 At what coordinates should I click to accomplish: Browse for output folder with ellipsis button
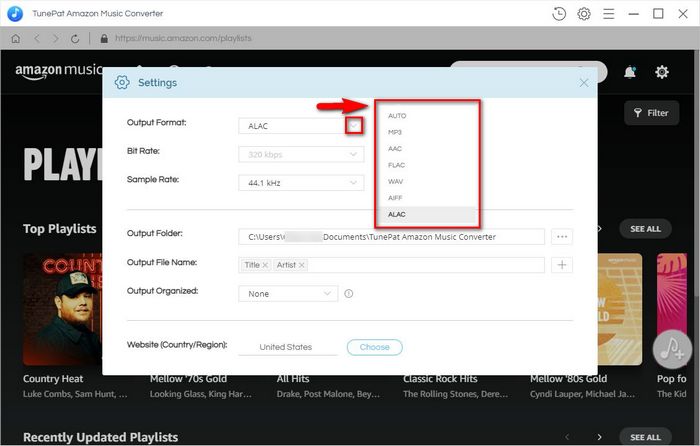562,237
